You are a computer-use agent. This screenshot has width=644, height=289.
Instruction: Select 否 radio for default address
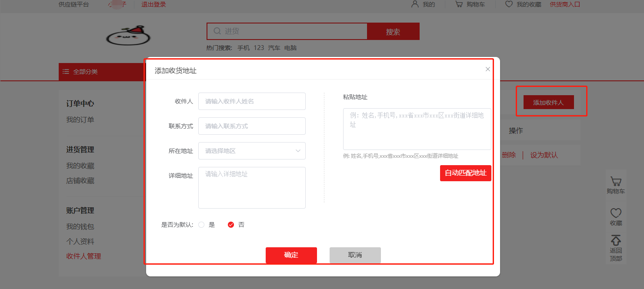click(231, 225)
